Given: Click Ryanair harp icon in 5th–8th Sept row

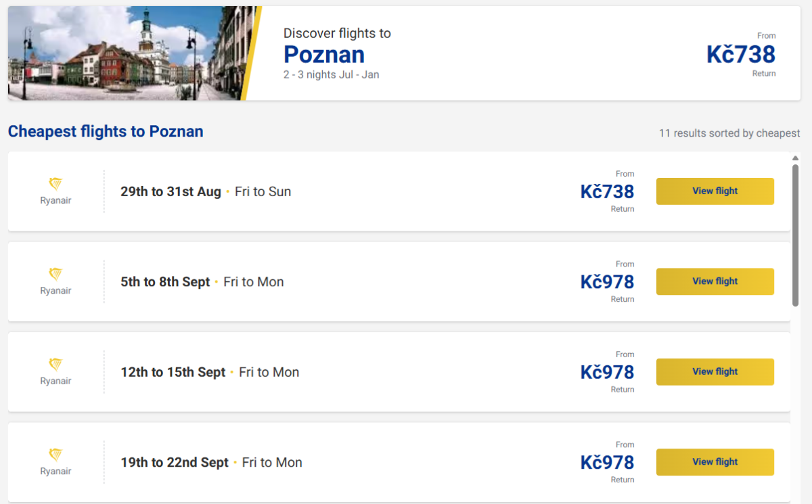Looking at the screenshot, I should (x=55, y=274).
